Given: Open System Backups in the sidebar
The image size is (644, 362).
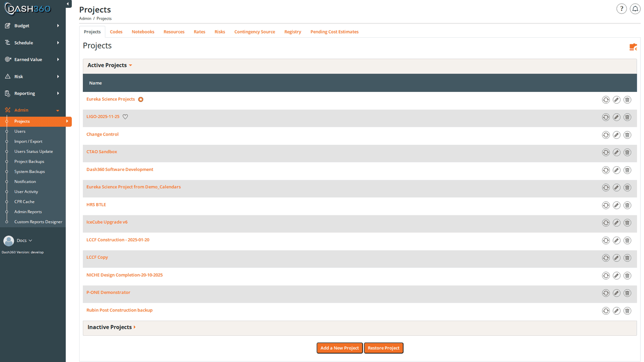Looking at the screenshot, I should [x=29, y=172].
